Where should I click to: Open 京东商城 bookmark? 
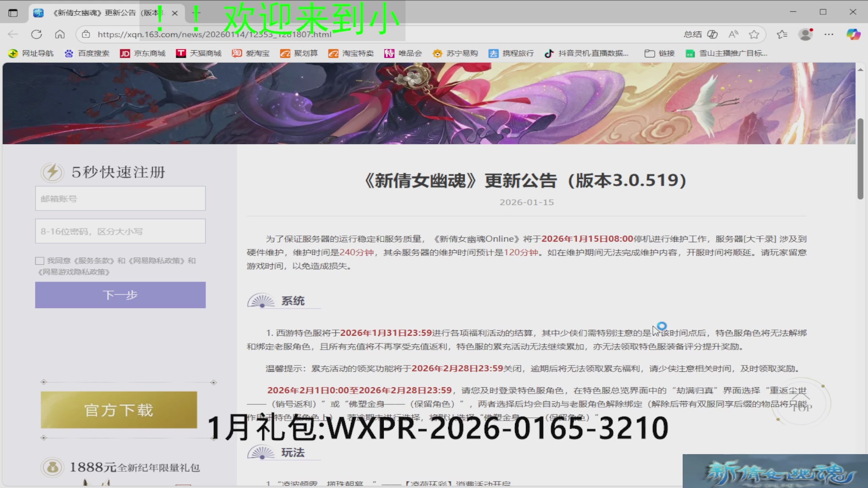143,53
